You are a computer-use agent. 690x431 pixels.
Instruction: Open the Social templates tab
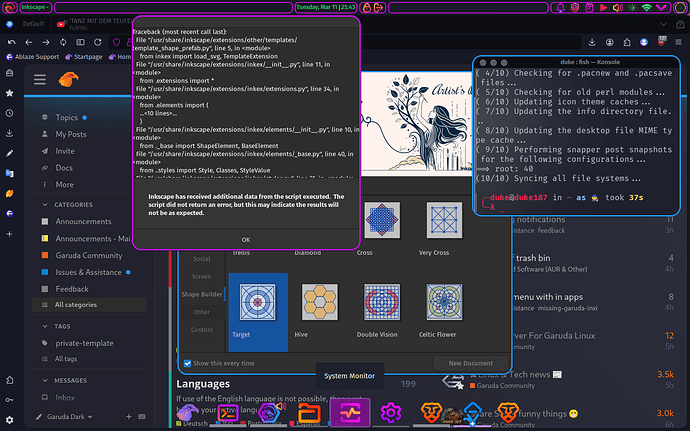tap(202, 259)
